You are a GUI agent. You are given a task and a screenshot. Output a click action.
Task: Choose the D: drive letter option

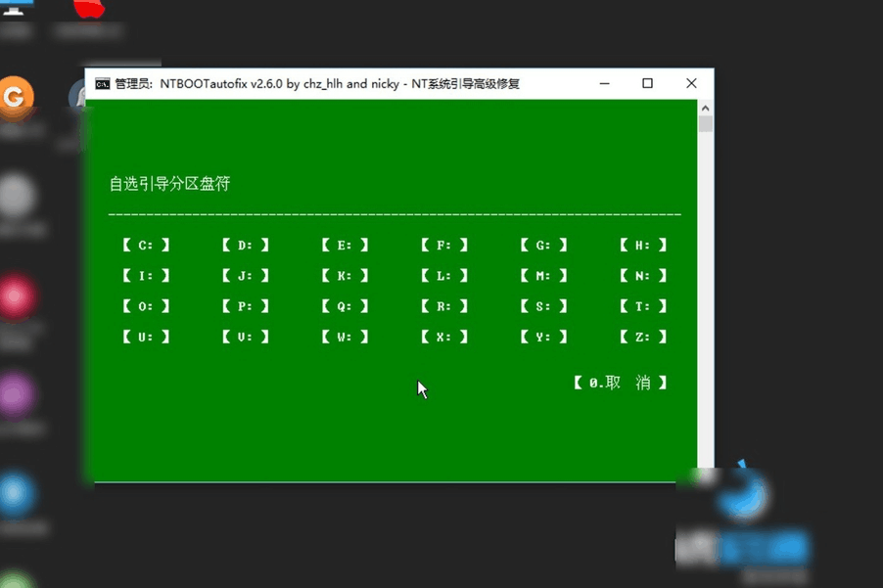(x=246, y=246)
